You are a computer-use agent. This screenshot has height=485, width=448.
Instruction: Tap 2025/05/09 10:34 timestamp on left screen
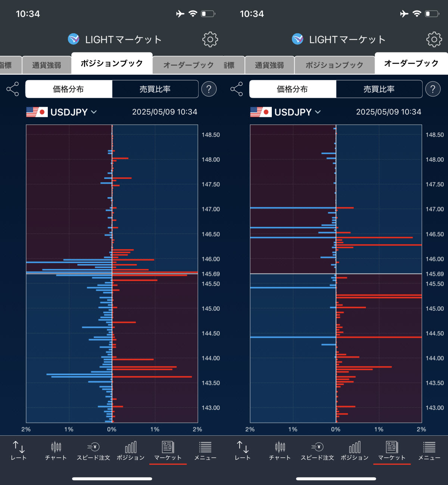click(165, 112)
